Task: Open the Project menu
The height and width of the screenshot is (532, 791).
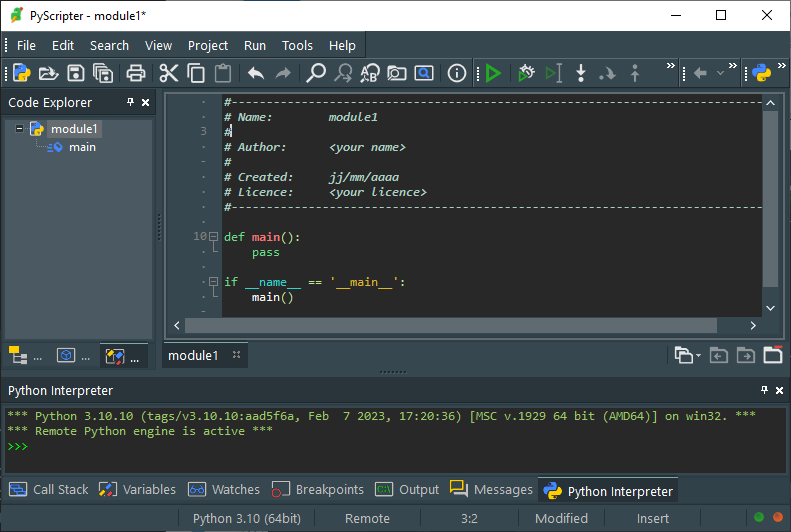Action: pyautogui.click(x=208, y=46)
